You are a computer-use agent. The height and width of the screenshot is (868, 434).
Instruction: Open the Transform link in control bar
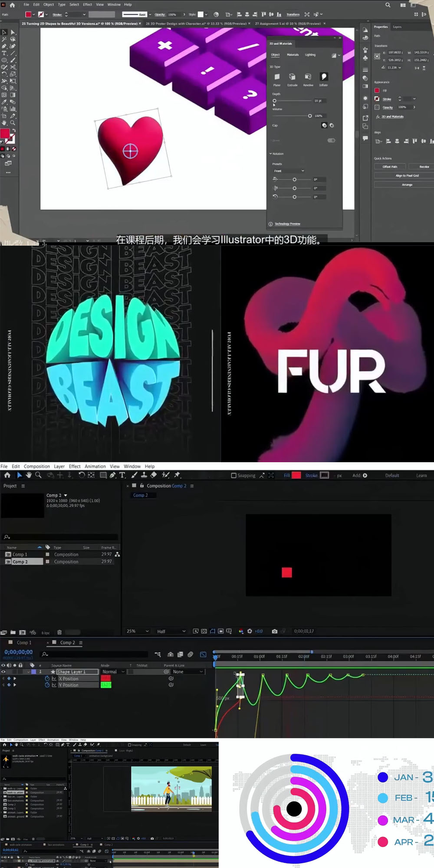[x=293, y=14]
